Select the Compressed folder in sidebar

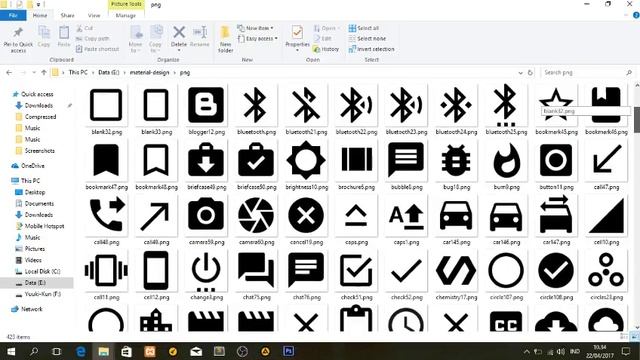coord(40,117)
